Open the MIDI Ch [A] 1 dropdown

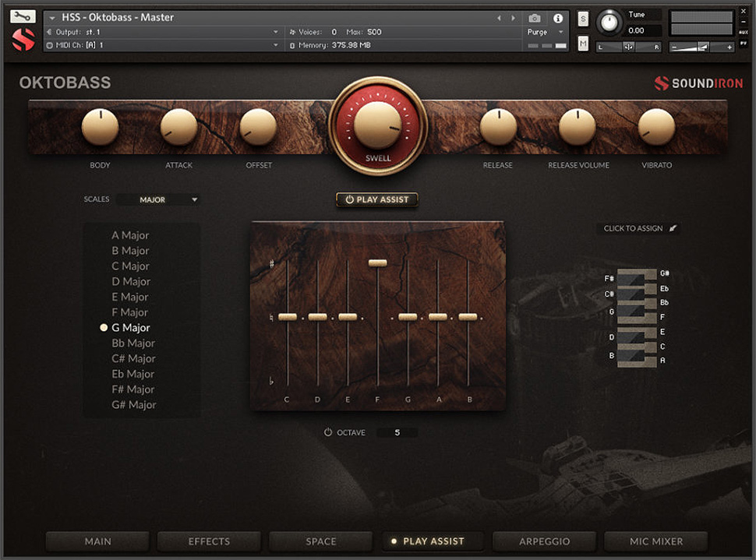tap(162, 45)
